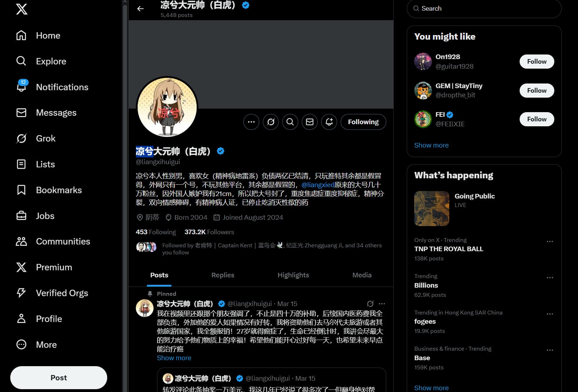Show more suggested accounts to follow
This screenshot has width=578, height=392.
click(431, 145)
